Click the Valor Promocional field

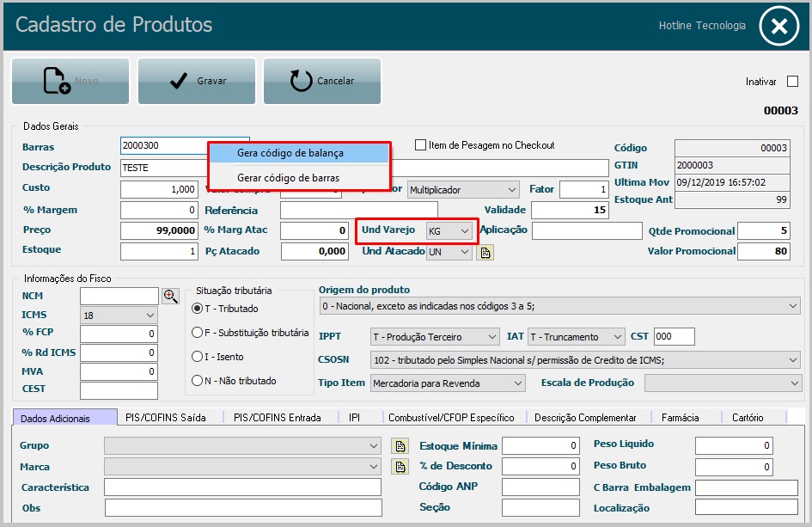click(x=764, y=251)
